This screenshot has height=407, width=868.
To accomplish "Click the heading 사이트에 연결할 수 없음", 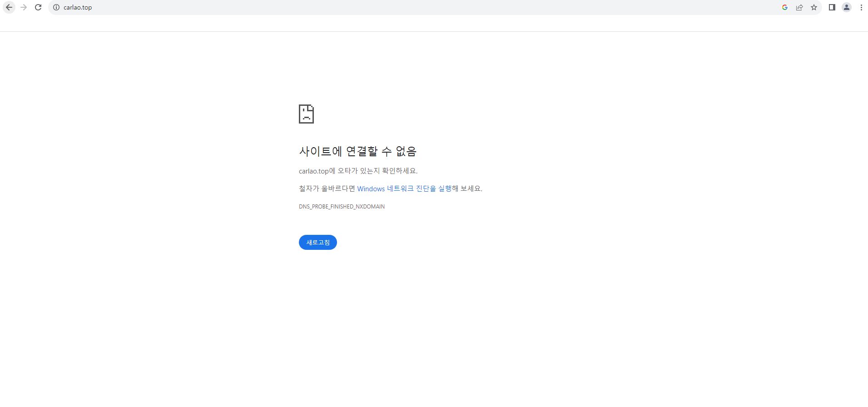I will click(357, 151).
